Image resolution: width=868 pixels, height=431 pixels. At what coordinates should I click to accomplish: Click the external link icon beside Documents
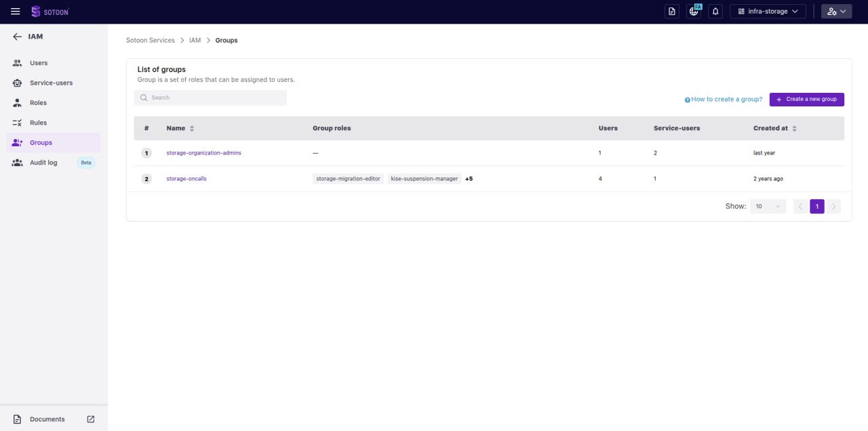91,419
